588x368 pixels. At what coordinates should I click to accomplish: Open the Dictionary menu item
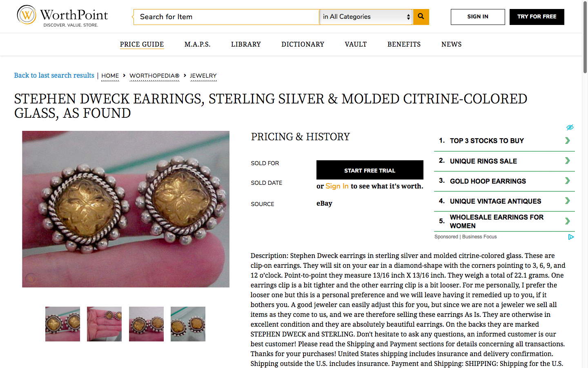tap(303, 44)
